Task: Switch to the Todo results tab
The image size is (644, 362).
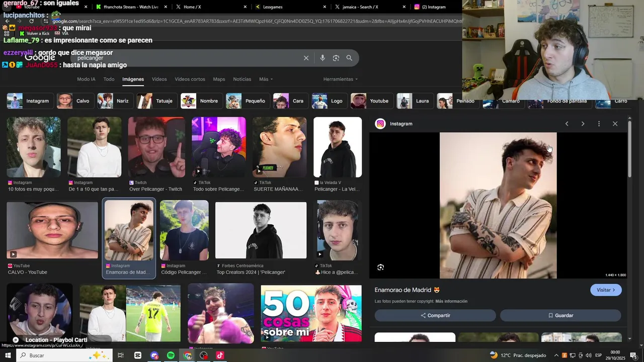Action: 109,79
